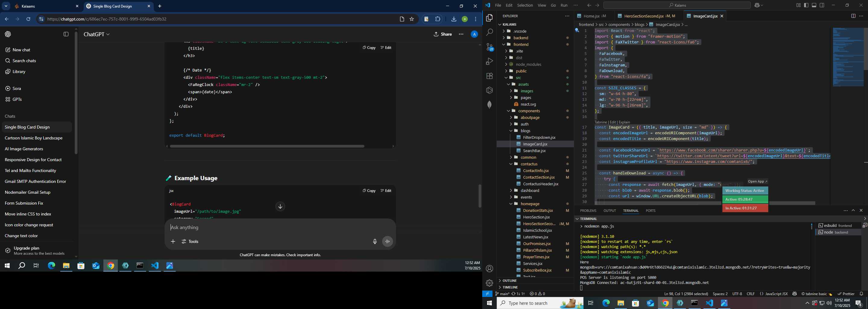Open VS Code Search activity icon
The height and width of the screenshot is (309, 868).
coord(489,32)
